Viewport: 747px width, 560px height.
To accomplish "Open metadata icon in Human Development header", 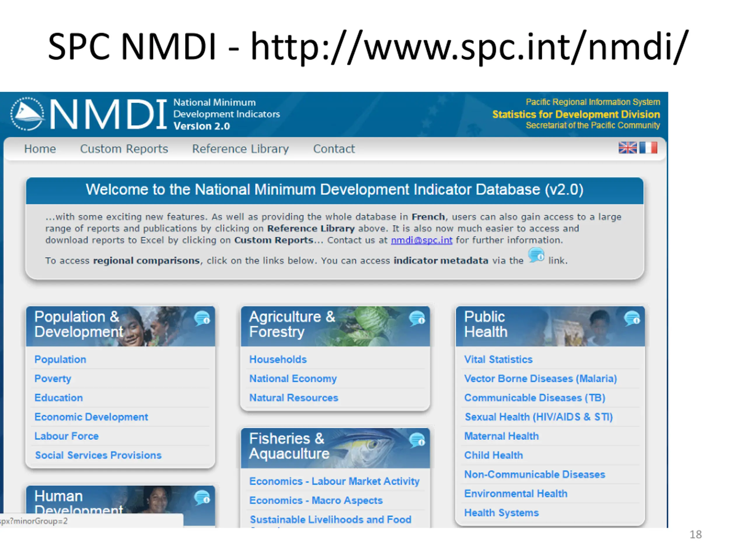I will point(202,498).
